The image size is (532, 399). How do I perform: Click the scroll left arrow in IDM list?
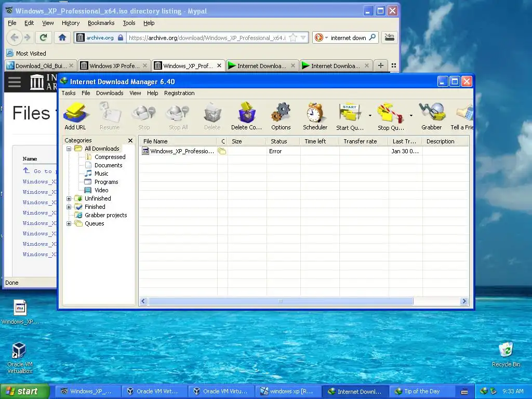tap(143, 301)
